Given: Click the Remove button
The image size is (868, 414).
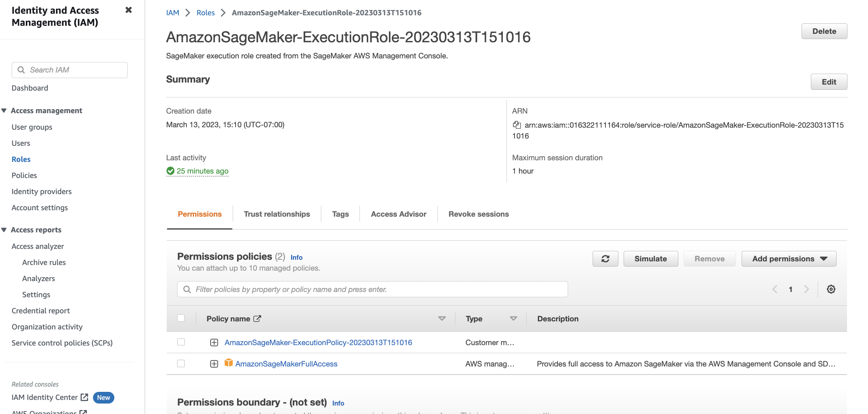Looking at the screenshot, I should [709, 259].
